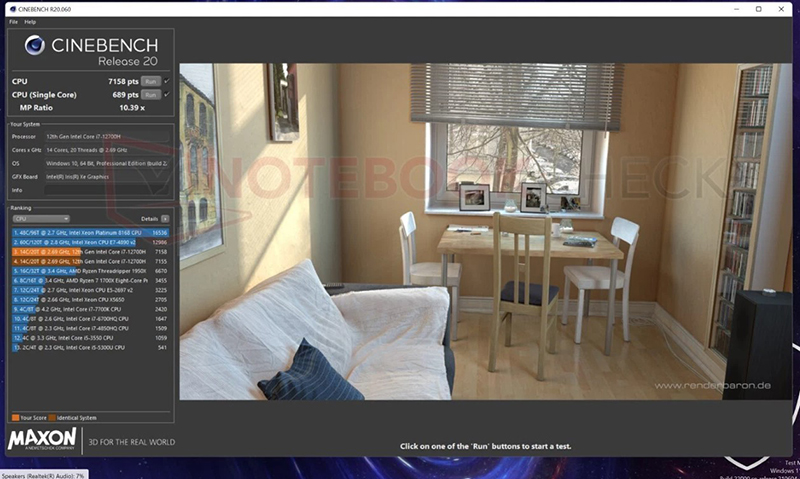The height and width of the screenshot is (479, 800).
Task: Click the Cores x GHz field
Action: [x=107, y=150]
